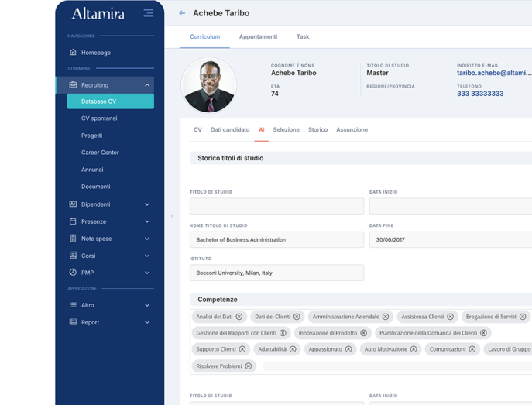The height and width of the screenshot is (405, 532).
Task: Remove the Risolvere Problemi tag
Action: pos(249,366)
